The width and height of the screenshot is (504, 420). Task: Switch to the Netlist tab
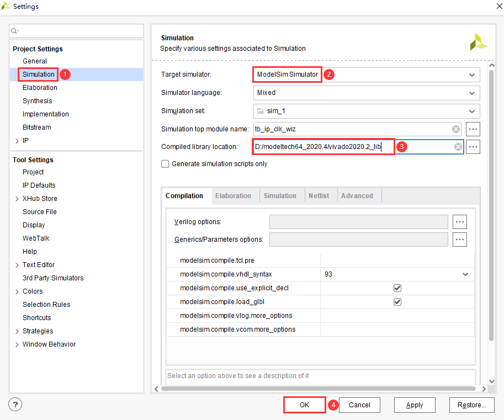(319, 196)
